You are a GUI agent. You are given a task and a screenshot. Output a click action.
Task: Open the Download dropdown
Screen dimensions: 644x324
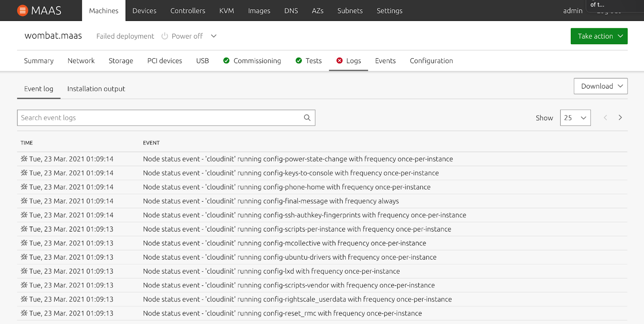click(601, 86)
